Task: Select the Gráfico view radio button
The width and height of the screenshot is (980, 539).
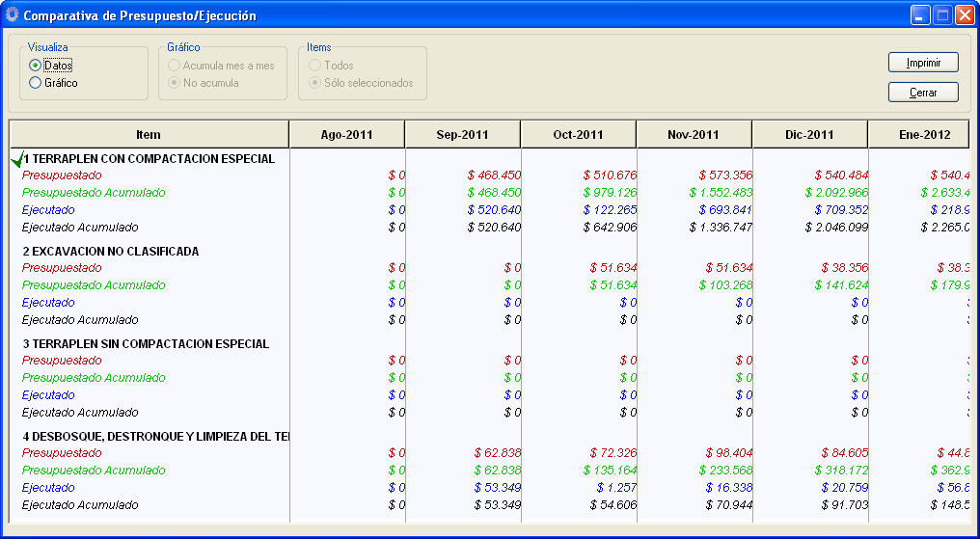Action: [x=36, y=83]
